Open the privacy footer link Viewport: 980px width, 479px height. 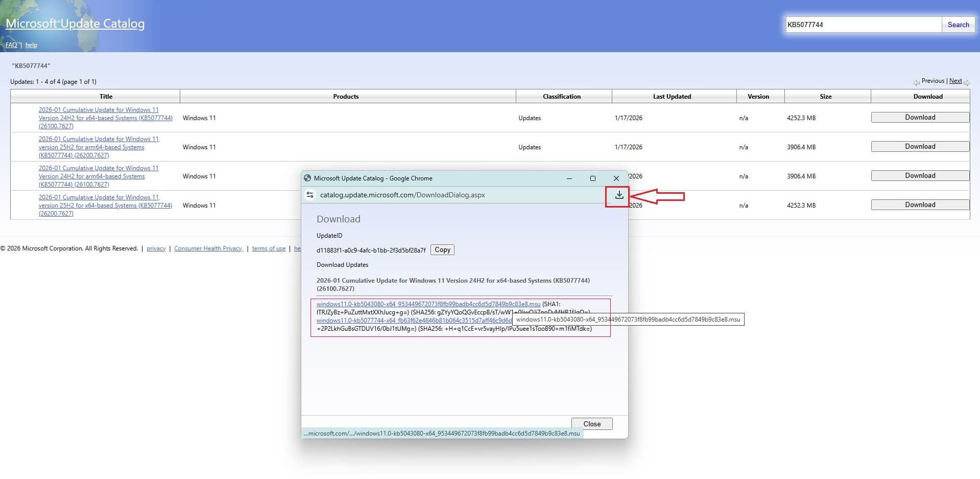156,248
